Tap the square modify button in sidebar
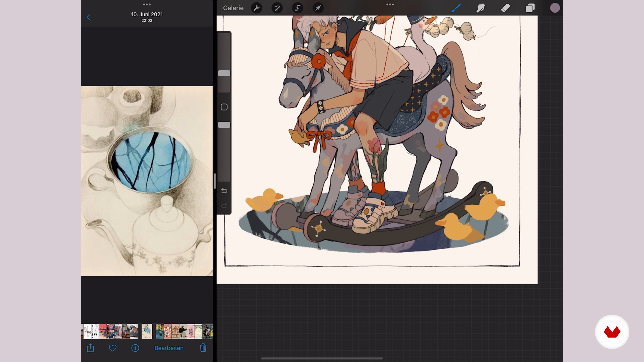This screenshot has height=362, width=644. coord(224,107)
